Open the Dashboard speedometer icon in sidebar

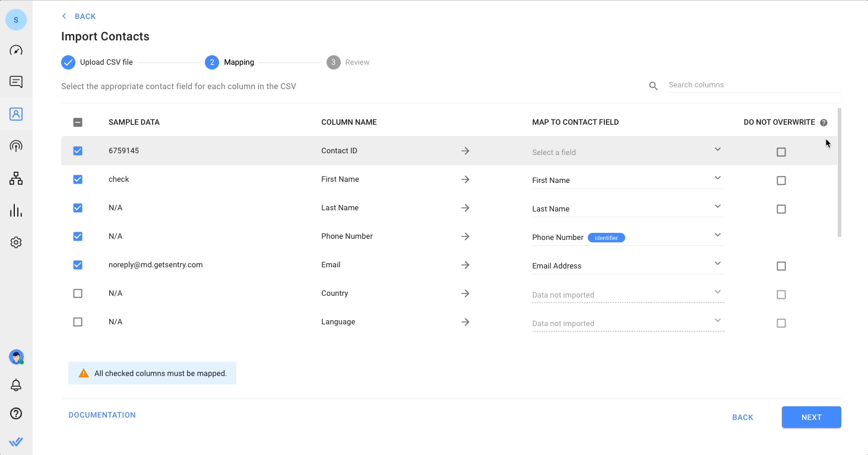point(16,50)
